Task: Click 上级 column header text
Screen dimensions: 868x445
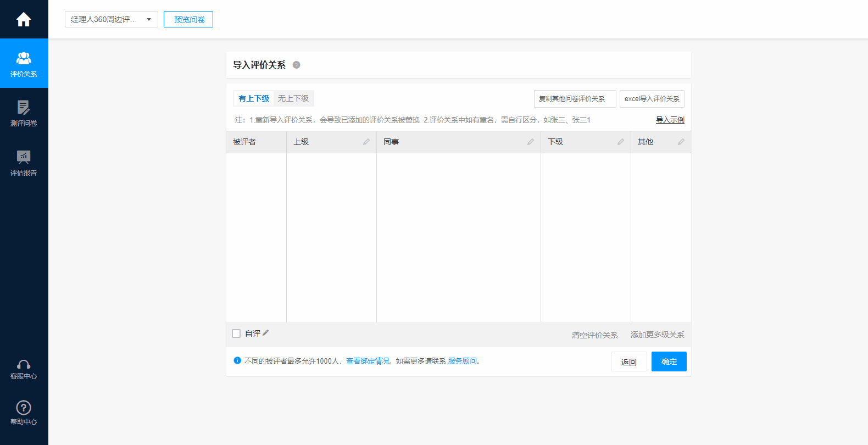Action: [x=301, y=142]
